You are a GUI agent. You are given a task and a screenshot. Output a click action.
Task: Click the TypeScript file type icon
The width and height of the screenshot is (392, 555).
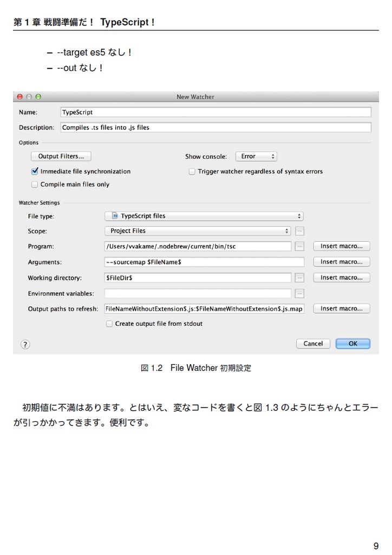click(x=115, y=216)
